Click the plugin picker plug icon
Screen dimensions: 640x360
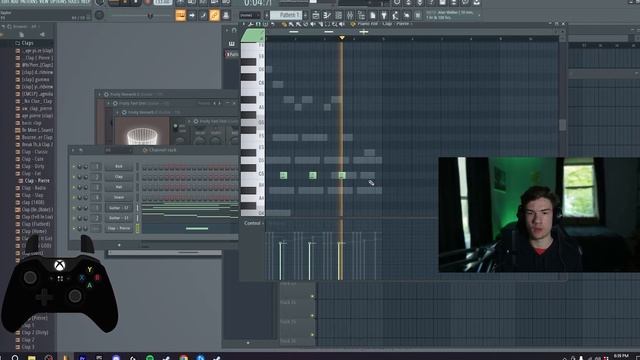click(384, 16)
